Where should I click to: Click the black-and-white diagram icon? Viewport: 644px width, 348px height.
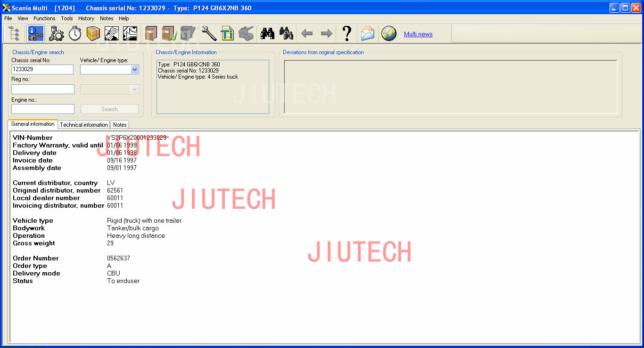coord(130,33)
